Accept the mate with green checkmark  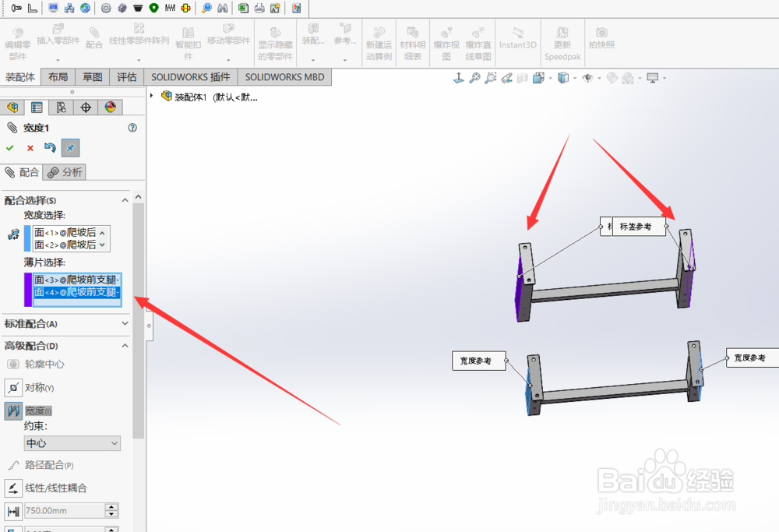point(10,148)
